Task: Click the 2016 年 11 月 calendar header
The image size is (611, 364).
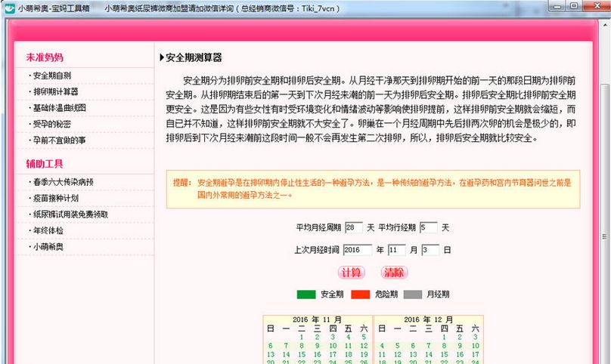Action: pos(317,319)
